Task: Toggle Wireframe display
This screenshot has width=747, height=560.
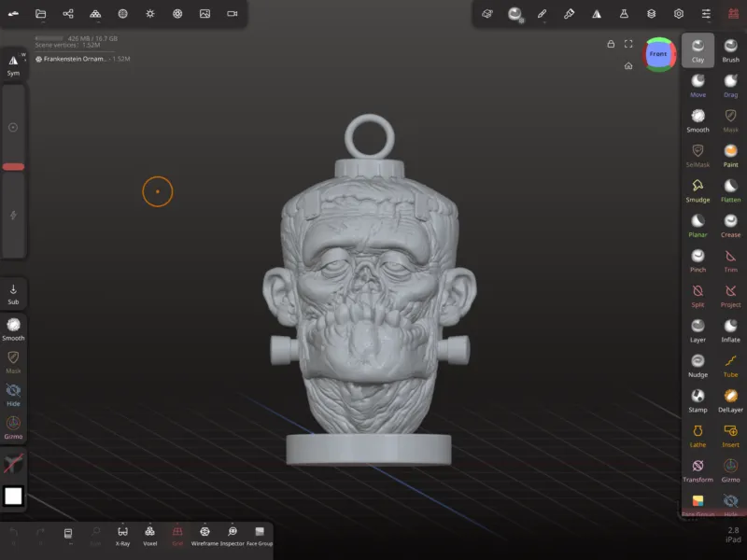Action: click(204, 535)
